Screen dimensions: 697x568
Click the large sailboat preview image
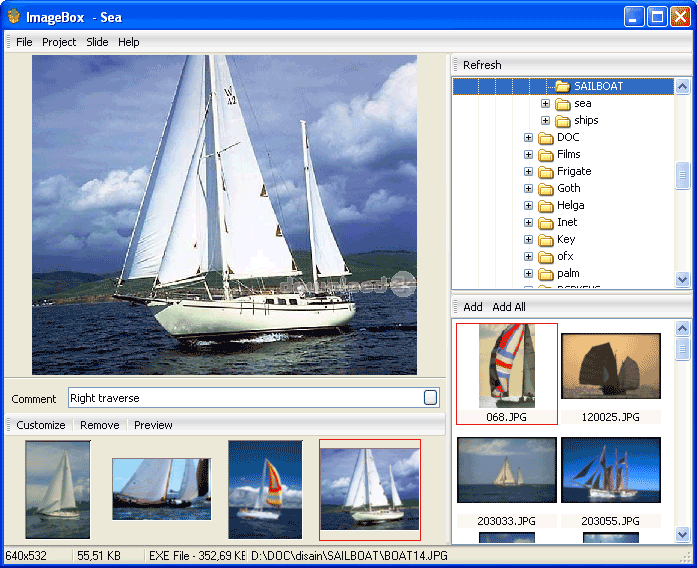pos(224,215)
